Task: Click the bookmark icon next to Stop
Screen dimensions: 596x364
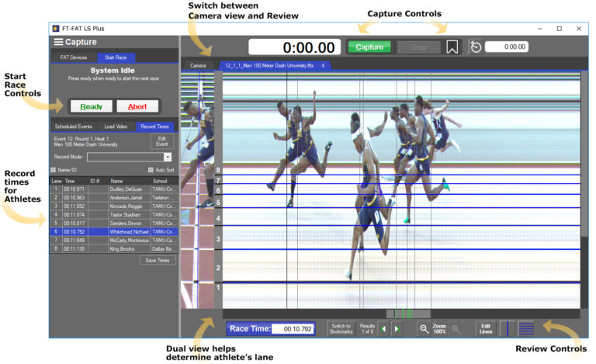Action: [x=452, y=47]
